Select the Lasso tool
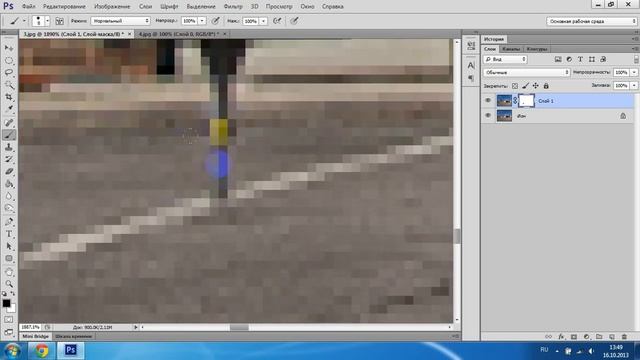640x360 pixels. pyautogui.click(x=9, y=73)
